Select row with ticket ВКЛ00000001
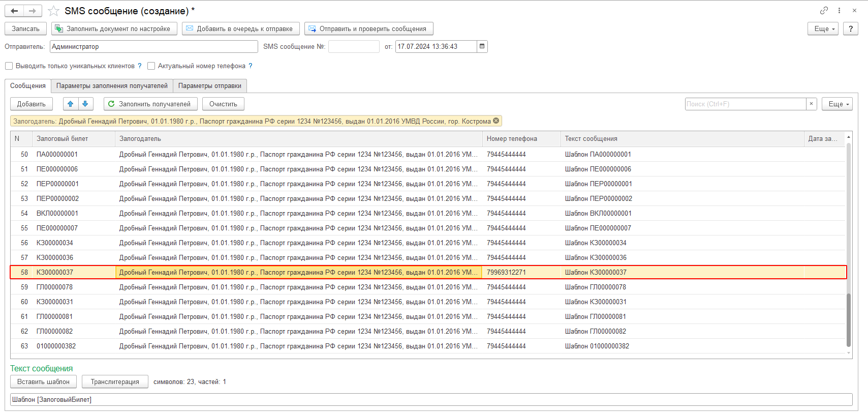 [428, 213]
